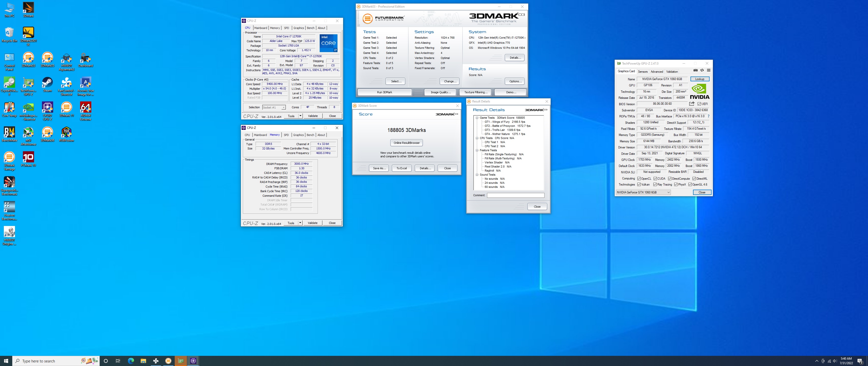Toggle CUDA checkbox in GPU-Z
Image resolution: width=868 pixels, height=366 pixels.
(x=655, y=179)
